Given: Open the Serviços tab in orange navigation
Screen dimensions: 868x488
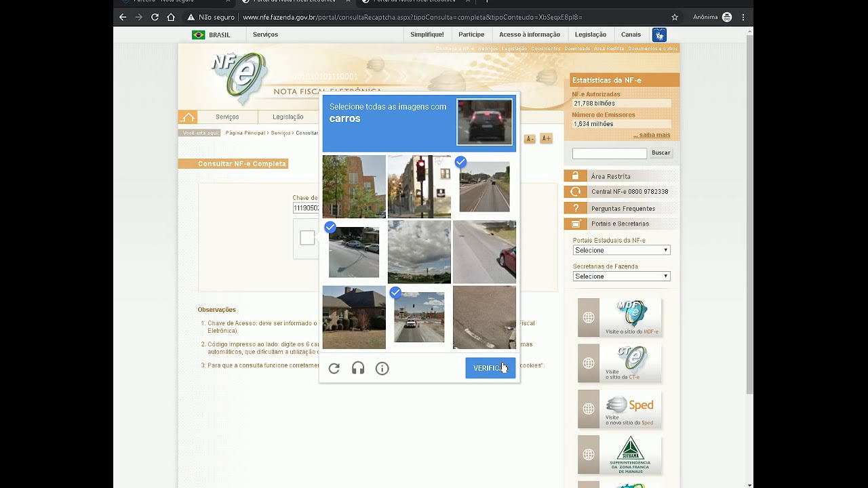Looking at the screenshot, I should 227,117.
